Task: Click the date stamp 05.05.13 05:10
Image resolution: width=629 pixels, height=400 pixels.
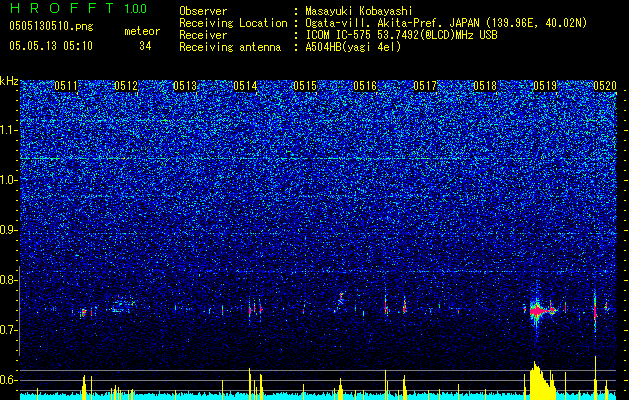Action: pyautogui.click(x=51, y=46)
